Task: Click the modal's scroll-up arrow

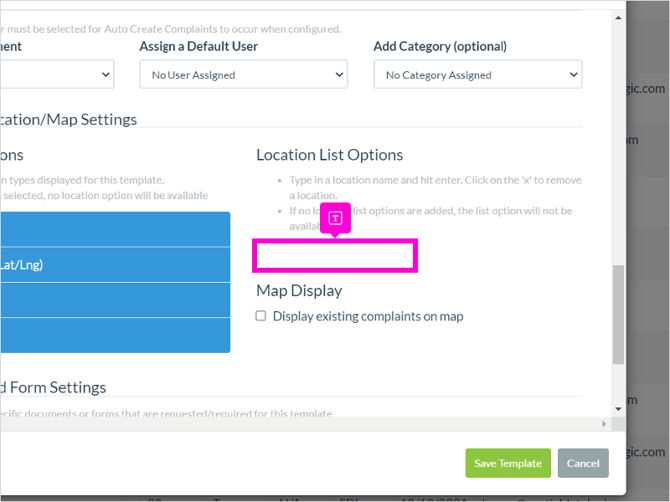Action: pyautogui.click(x=618, y=18)
